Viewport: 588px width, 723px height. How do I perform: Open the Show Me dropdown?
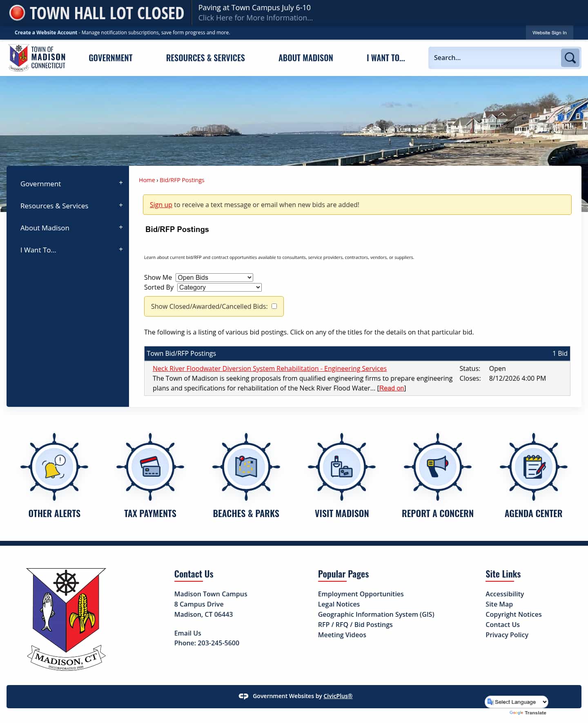pyautogui.click(x=214, y=277)
